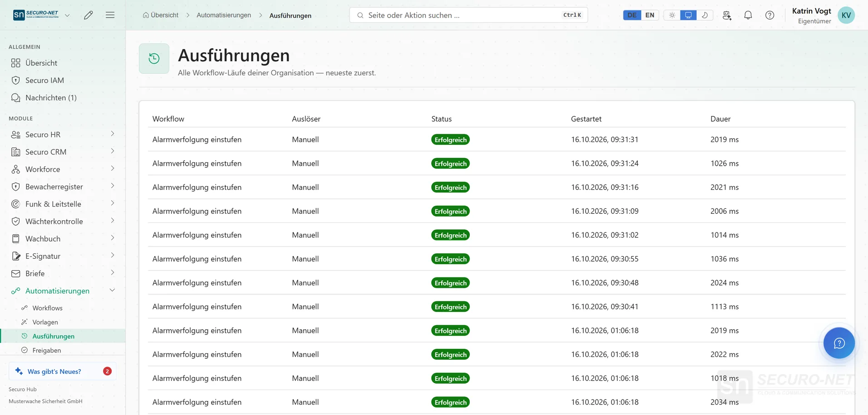Click the Übersicht grid icon in sidebar
868x415 pixels.
(16, 63)
